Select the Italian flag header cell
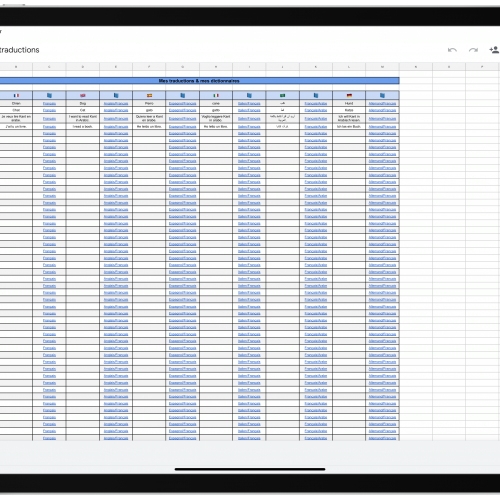 tap(216, 95)
